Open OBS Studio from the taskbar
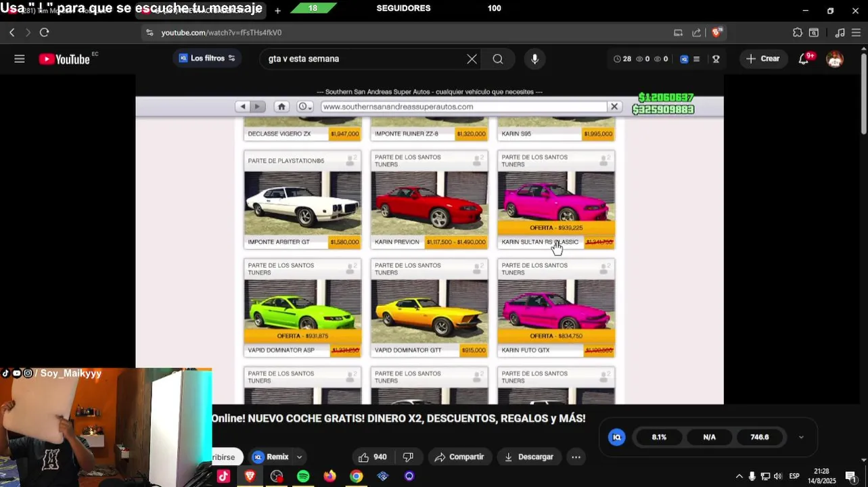Image resolution: width=868 pixels, height=487 pixels. pos(277,476)
